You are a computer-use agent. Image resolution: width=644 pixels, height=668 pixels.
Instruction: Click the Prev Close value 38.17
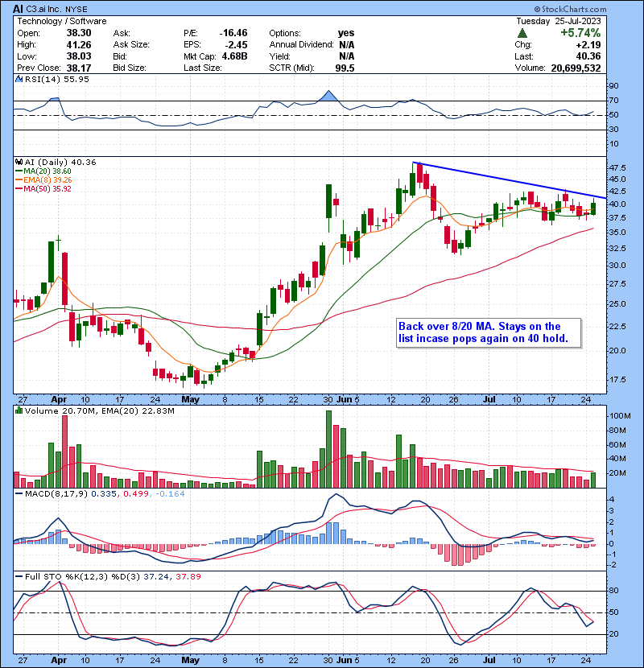click(x=79, y=68)
